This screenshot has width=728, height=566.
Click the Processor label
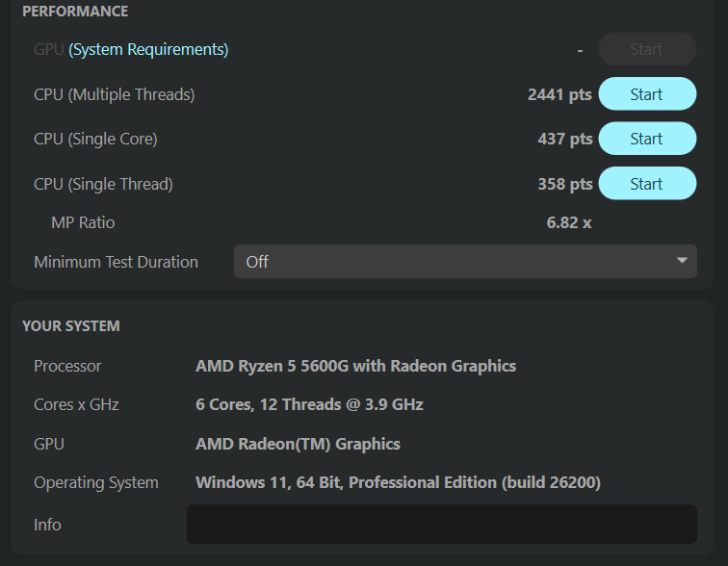(x=67, y=366)
